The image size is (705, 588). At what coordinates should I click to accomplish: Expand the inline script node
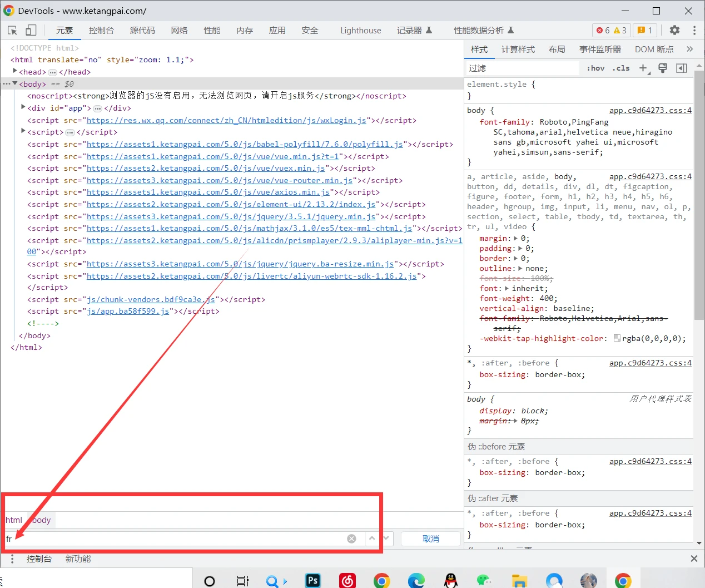(23, 131)
